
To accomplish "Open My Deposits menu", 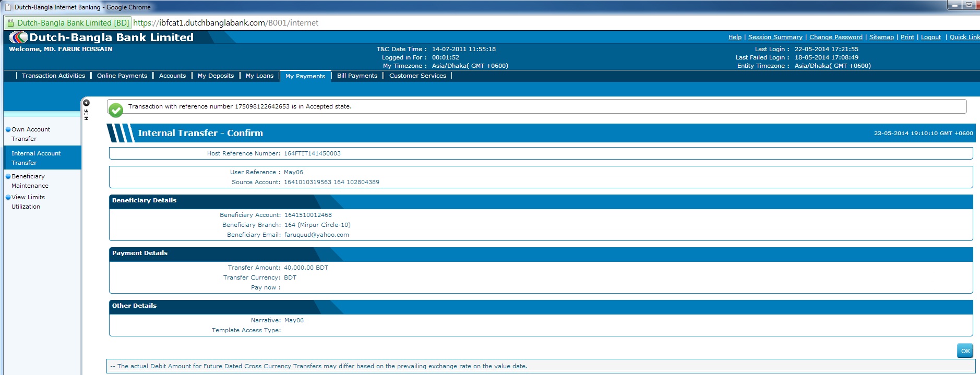I will (x=216, y=76).
